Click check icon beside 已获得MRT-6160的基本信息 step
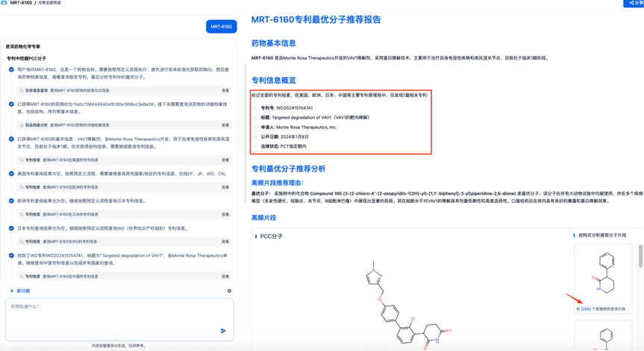The width and height of the screenshot is (644, 351). point(11,139)
